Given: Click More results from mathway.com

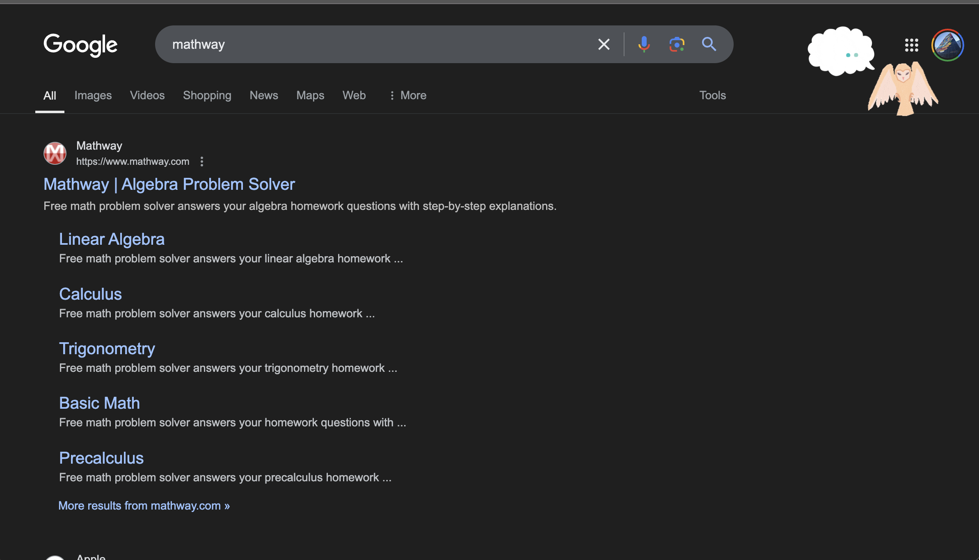Looking at the screenshot, I should click(x=144, y=506).
